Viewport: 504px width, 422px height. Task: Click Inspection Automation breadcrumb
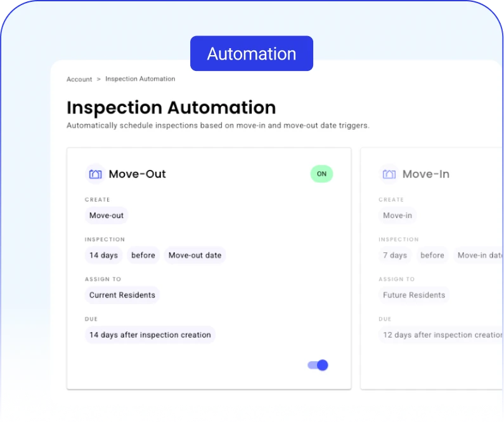pyautogui.click(x=140, y=79)
